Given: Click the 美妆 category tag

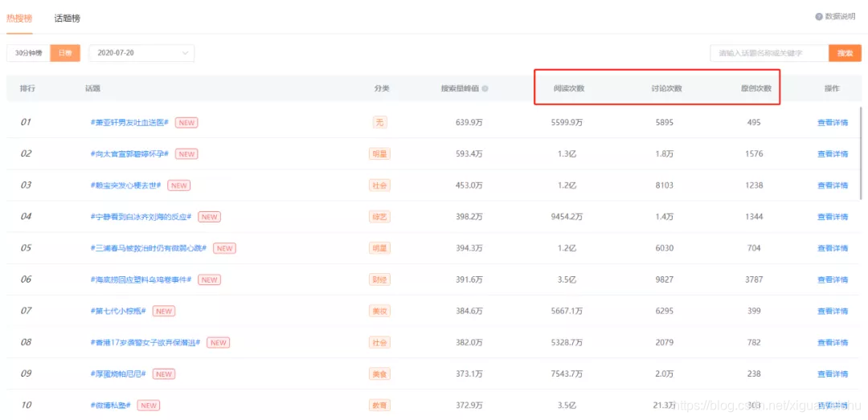Looking at the screenshot, I should click(379, 311).
